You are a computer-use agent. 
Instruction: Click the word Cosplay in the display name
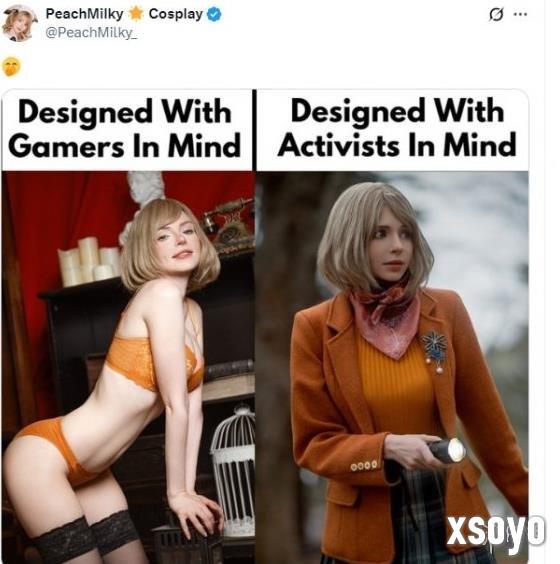176,14
